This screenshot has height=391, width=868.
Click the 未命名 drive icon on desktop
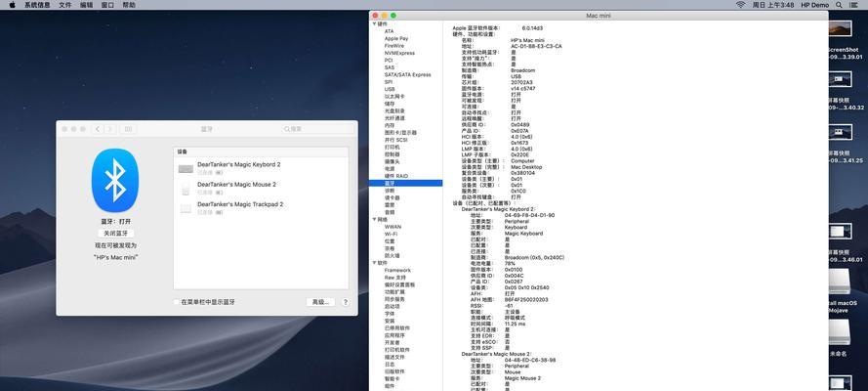[x=840, y=333]
